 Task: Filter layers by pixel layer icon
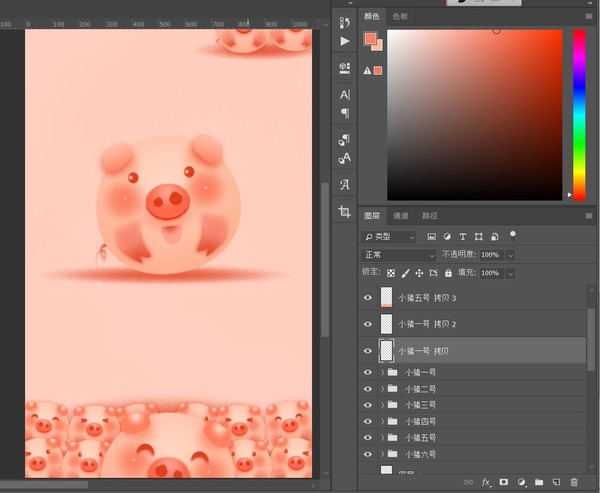coord(432,237)
